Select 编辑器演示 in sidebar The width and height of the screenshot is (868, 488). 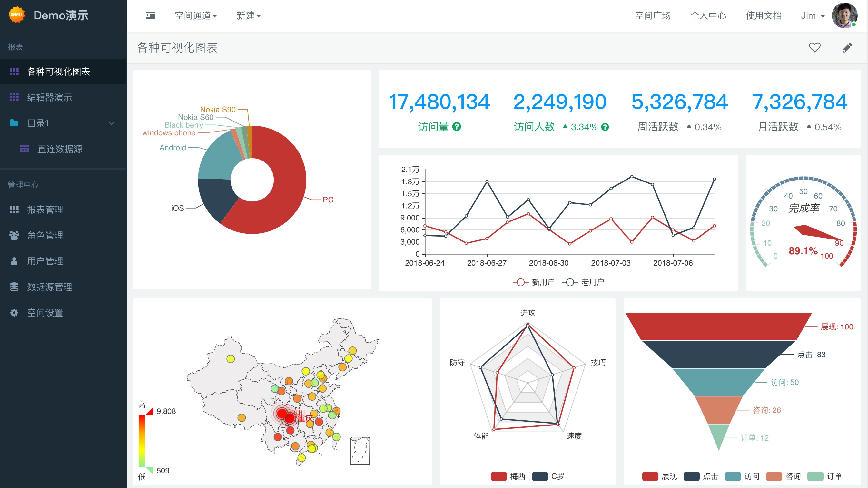pos(49,97)
